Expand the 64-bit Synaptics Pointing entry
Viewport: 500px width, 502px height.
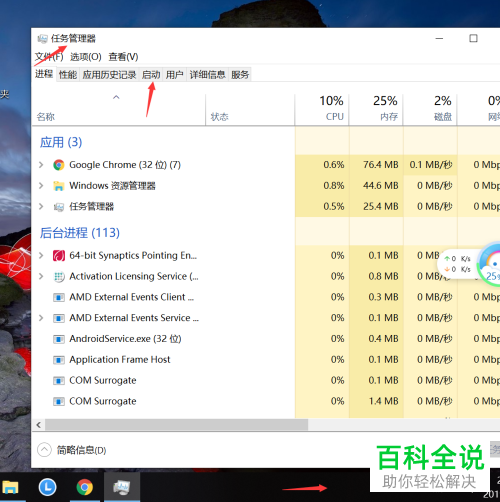click(41, 255)
